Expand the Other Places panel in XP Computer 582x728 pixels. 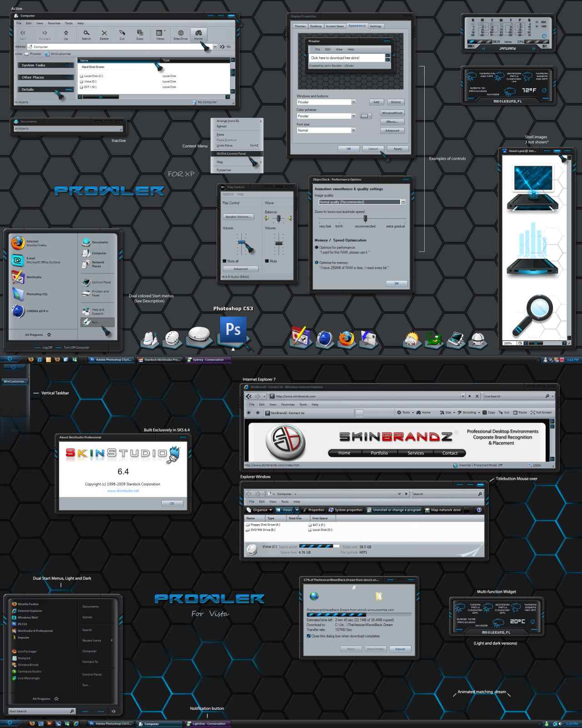point(45,77)
